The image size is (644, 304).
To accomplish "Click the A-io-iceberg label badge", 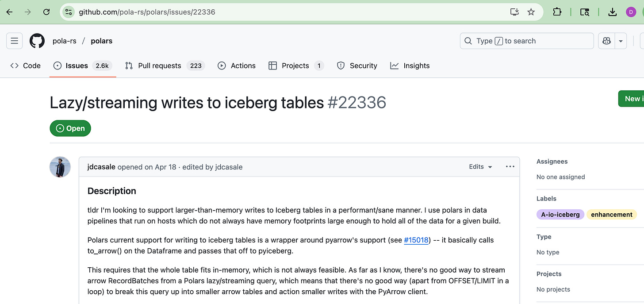I will pos(560,214).
